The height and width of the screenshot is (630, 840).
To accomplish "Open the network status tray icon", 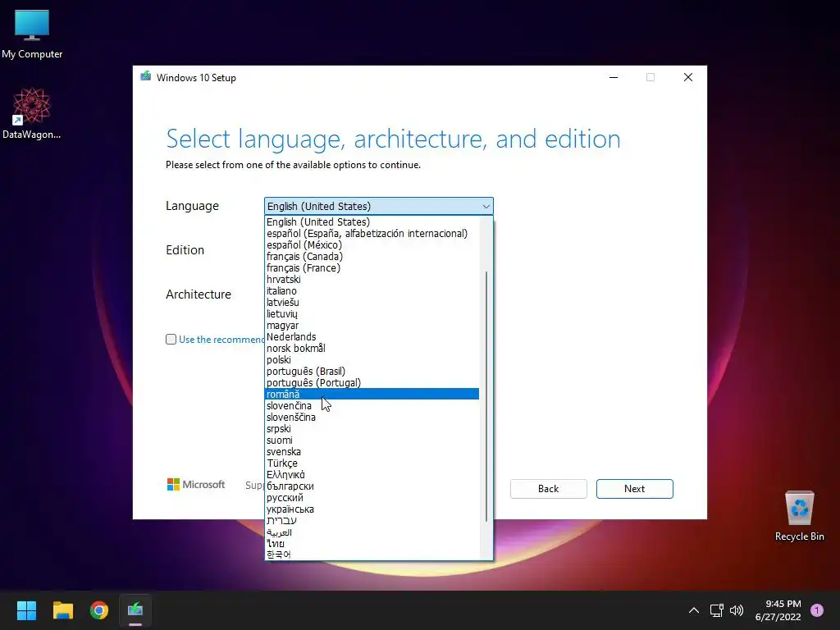I will (x=716, y=610).
